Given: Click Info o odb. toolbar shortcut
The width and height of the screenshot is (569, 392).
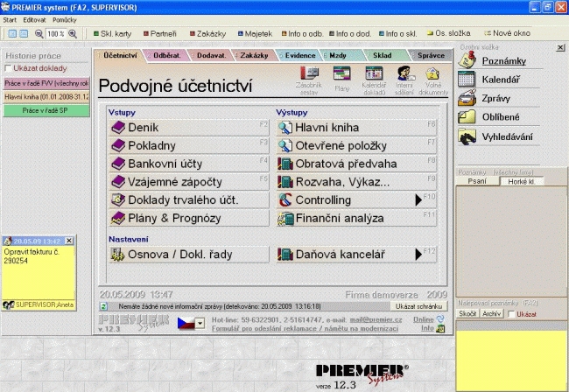Looking at the screenshot, I should point(302,34).
